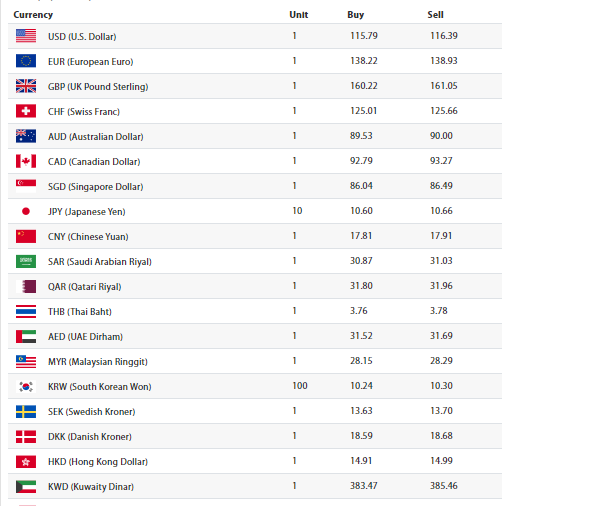The height and width of the screenshot is (506, 602).
Task: Click the European Union flag icon
Action: 26,61
